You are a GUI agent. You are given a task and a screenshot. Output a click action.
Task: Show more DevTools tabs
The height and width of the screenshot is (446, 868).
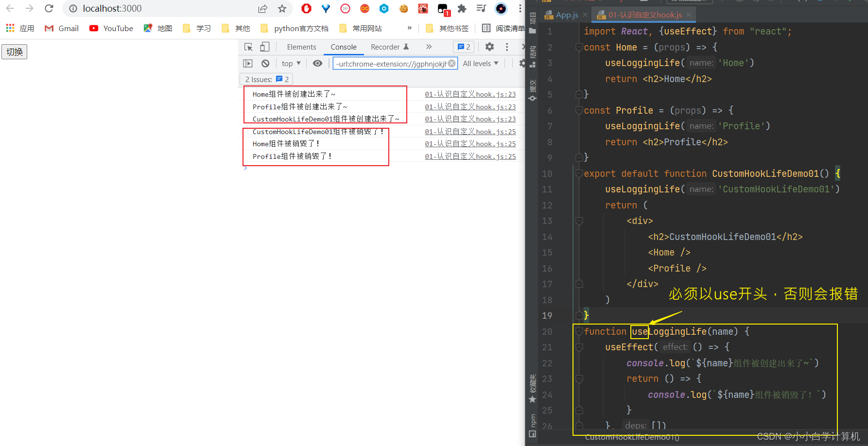[429, 47]
